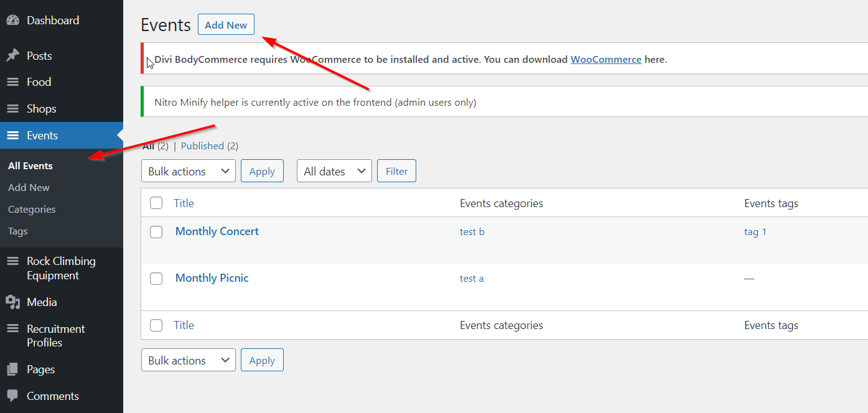Image resolution: width=868 pixels, height=413 pixels.
Task: Open Categories under Events submenu
Action: point(32,210)
